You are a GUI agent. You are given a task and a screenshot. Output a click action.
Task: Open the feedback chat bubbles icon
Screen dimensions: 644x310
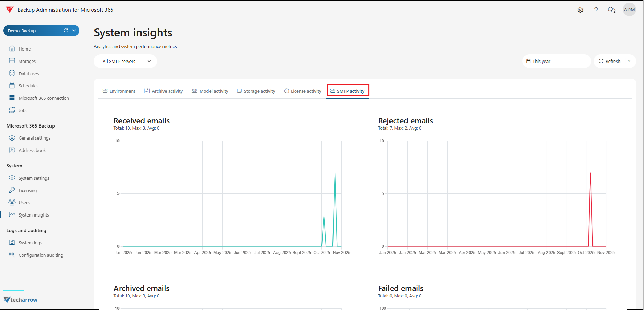pyautogui.click(x=611, y=10)
